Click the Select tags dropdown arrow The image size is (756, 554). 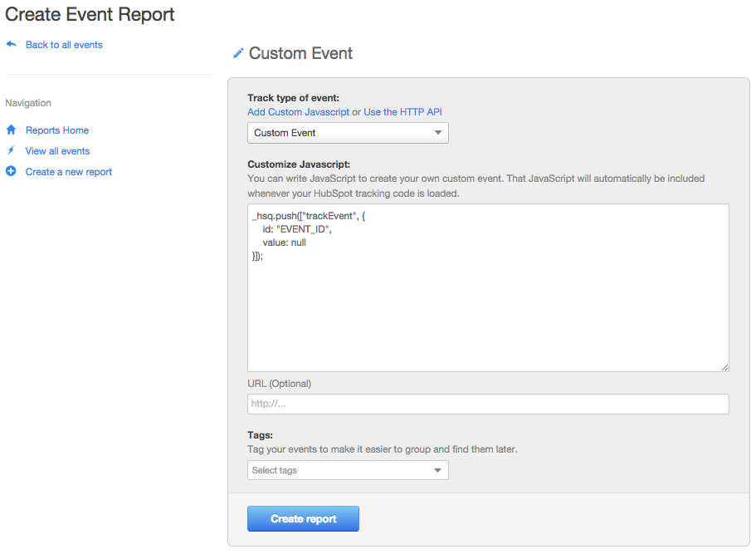[438, 470]
